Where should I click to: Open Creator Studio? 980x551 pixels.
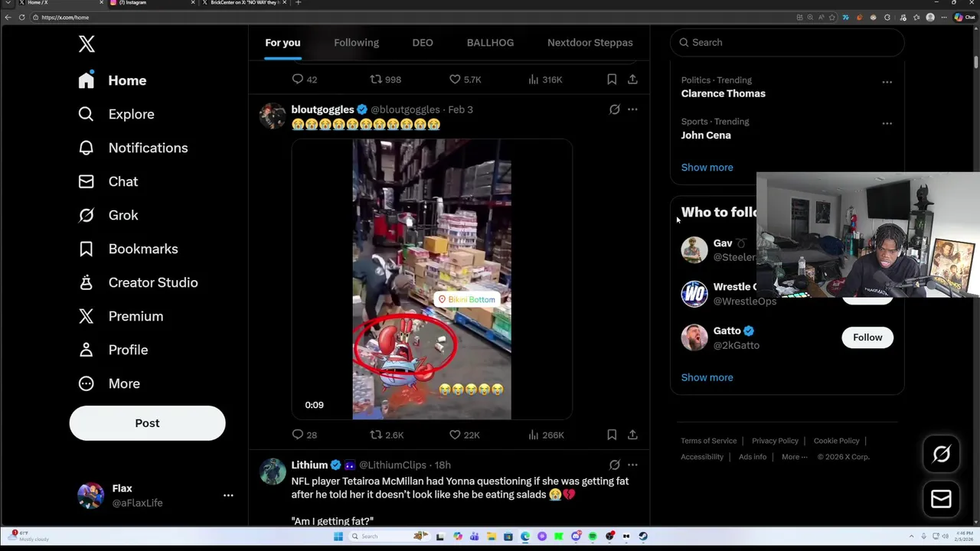pos(138,282)
